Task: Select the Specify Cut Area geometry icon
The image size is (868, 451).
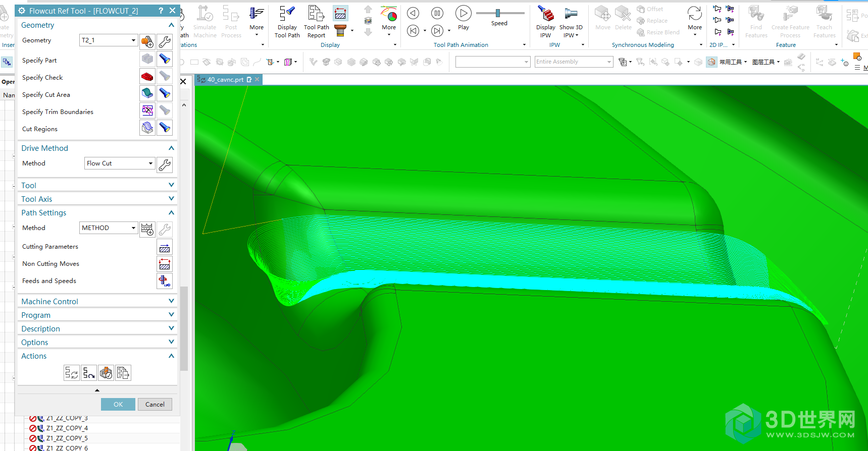Action: point(147,93)
